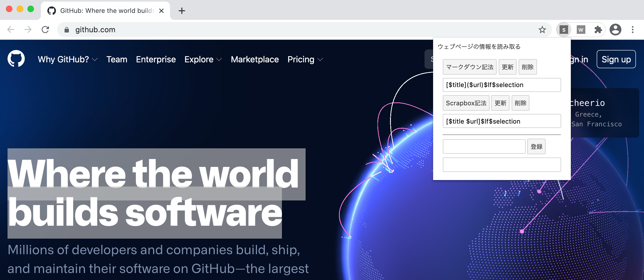The image size is (644, 280).
Task: Reload the current page
Action: tap(45, 30)
